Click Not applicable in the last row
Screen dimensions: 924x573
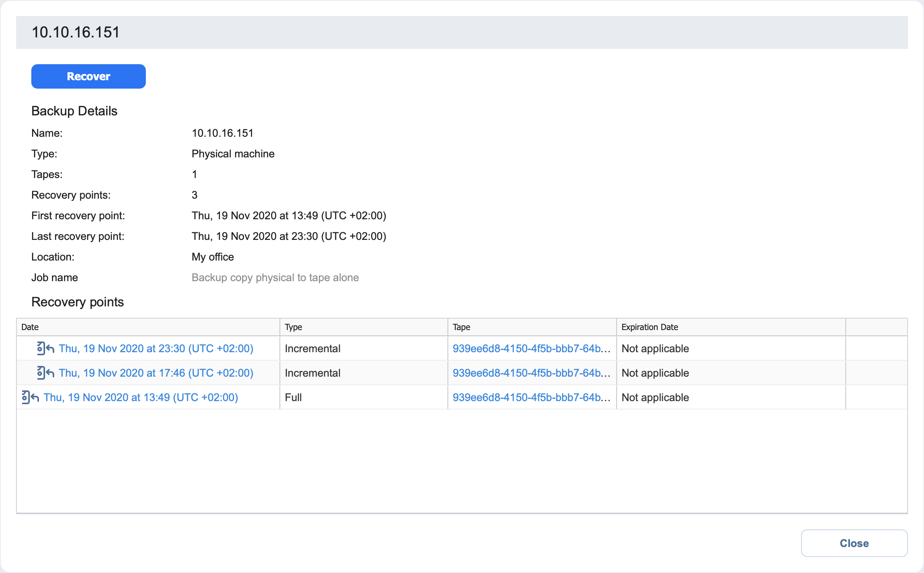pos(655,397)
